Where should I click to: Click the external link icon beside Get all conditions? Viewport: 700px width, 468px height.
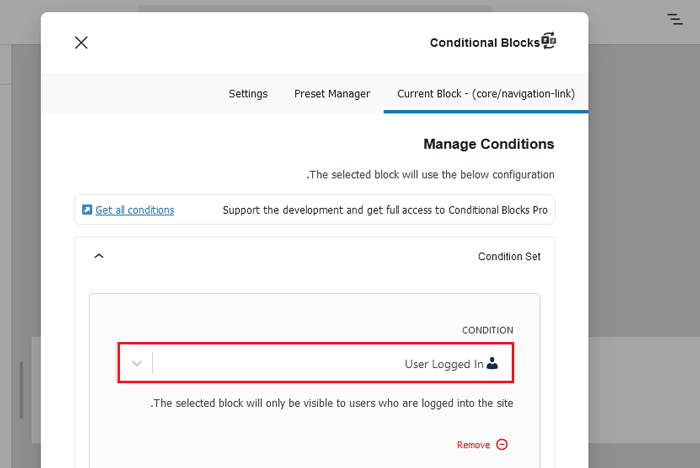(x=87, y=210)
